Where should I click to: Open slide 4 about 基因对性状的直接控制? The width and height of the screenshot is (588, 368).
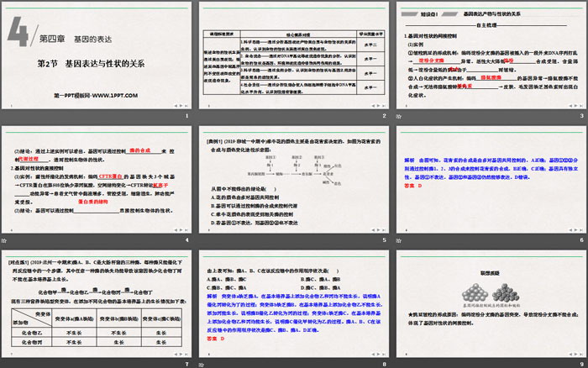click(x=96, y=179)
